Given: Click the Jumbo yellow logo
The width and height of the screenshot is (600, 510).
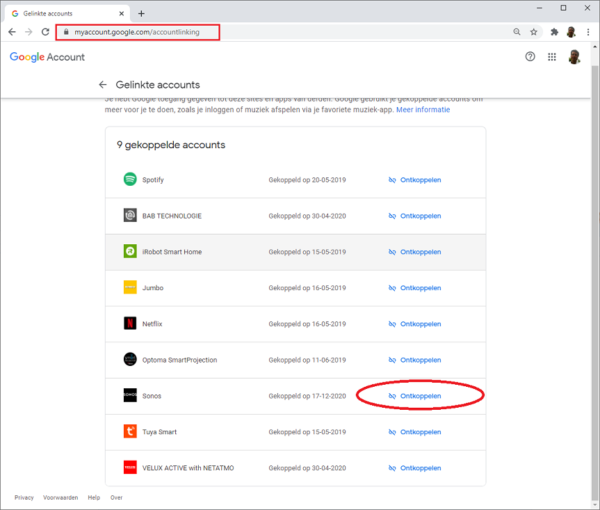Looking at the screenshot, I should pyautogui.click(x=130, y=287).
